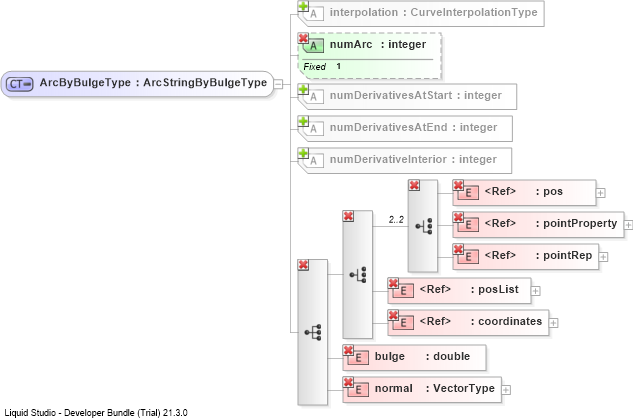
Task: Click red X marker on normal element
Action: 348,382
